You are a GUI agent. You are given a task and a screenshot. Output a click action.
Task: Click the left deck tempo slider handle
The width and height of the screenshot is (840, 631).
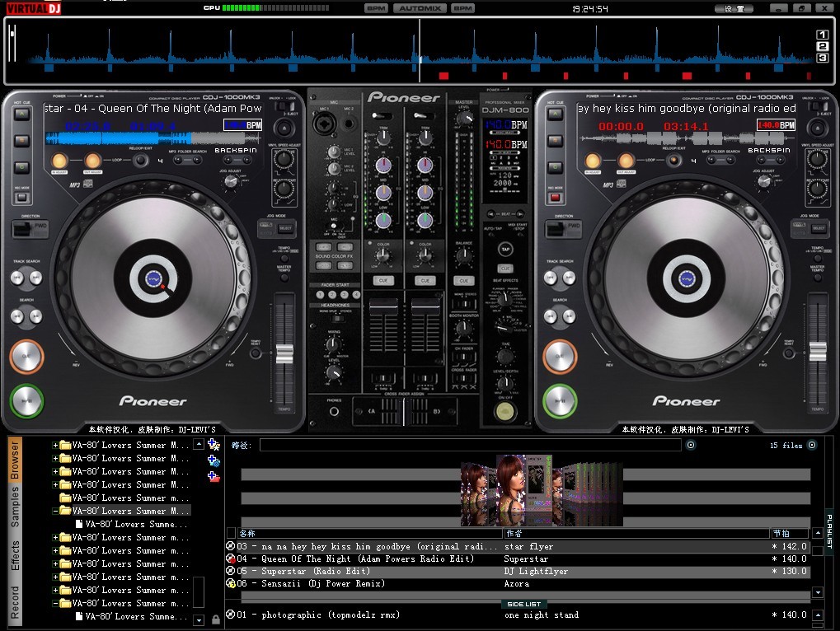click(x=284, y=353)
